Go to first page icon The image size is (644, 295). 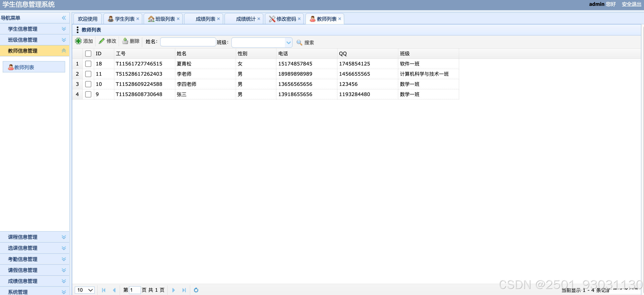104,290
